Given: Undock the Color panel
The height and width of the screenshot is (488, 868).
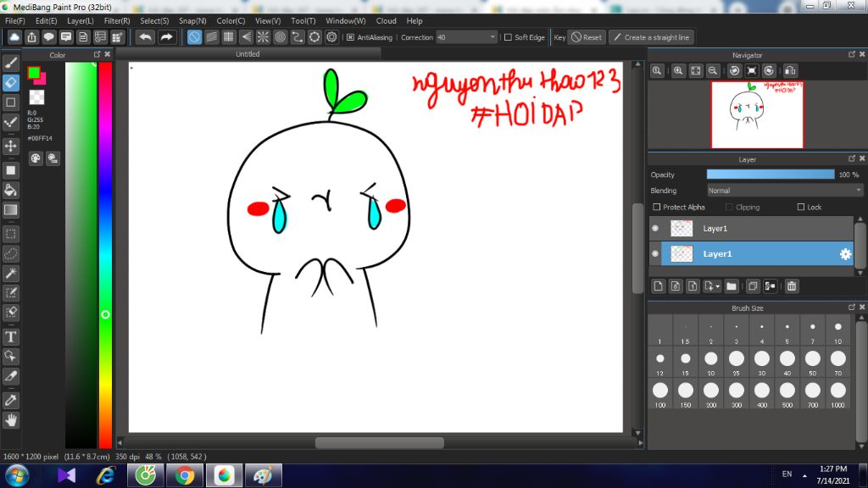Looking at the screenshot, I should click(97, 54).
